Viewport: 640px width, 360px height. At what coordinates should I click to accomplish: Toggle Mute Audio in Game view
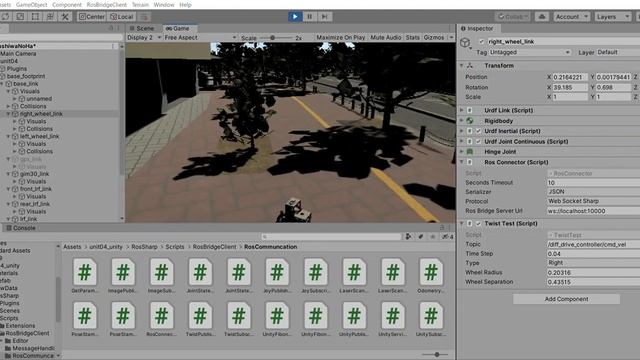[386, 38]
